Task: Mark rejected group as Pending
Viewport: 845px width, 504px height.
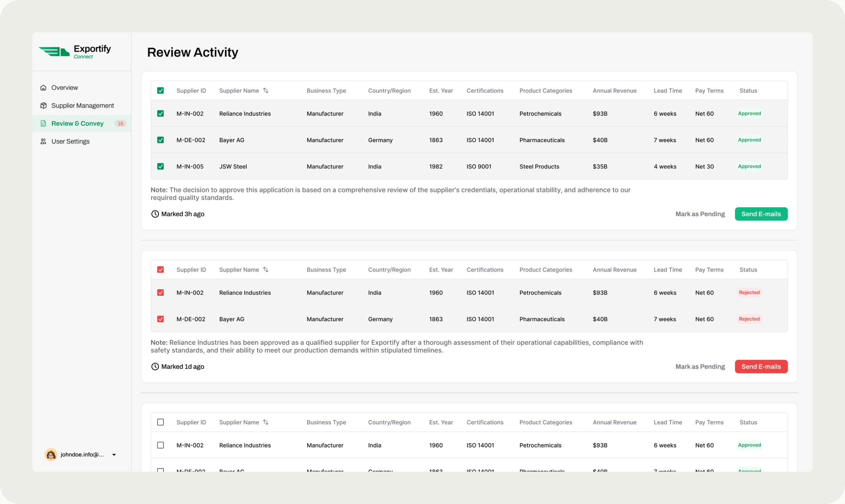Action: click(x=700, y=367)
